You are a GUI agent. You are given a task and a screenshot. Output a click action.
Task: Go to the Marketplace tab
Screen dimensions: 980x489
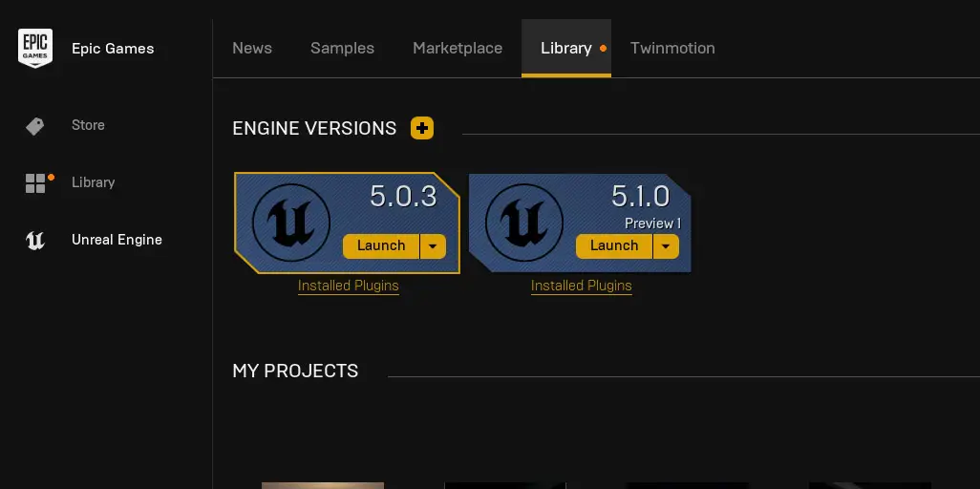[x=458, y=49]
